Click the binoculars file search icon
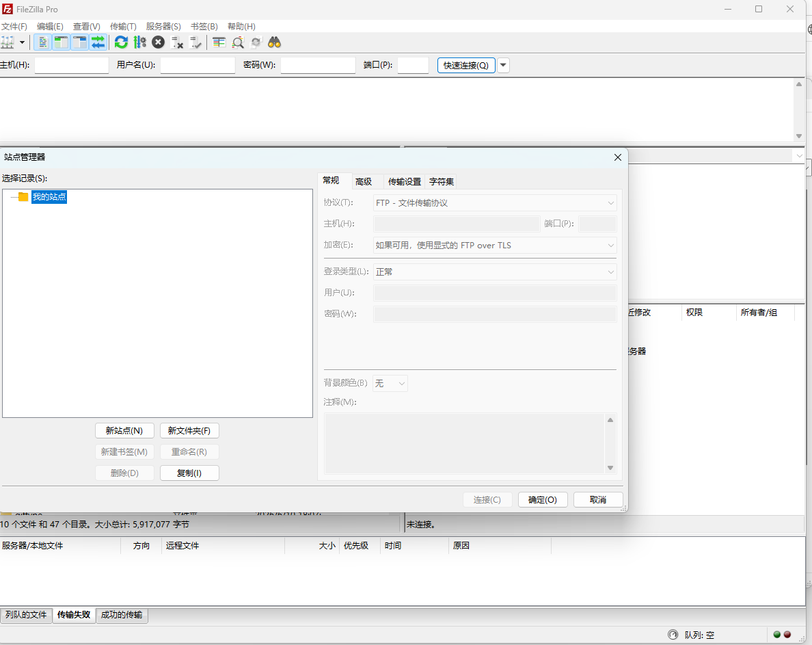 [x=275, y=42]
